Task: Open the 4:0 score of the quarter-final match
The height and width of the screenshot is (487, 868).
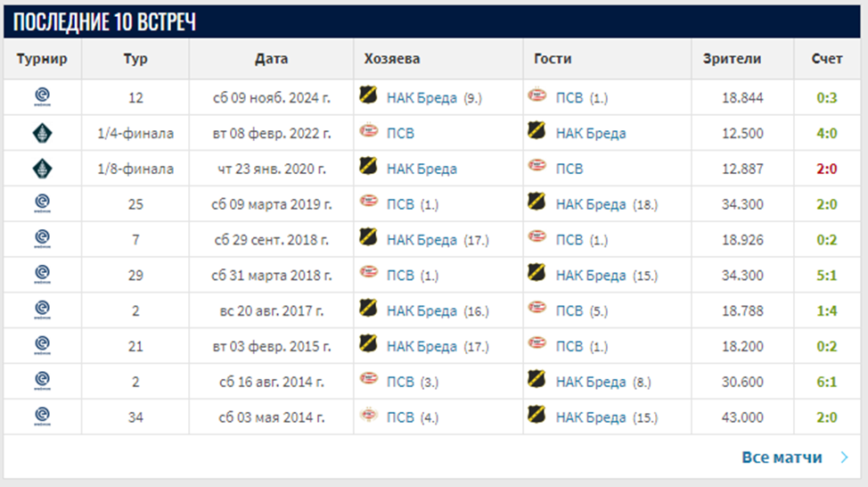Action: (826, 133)
